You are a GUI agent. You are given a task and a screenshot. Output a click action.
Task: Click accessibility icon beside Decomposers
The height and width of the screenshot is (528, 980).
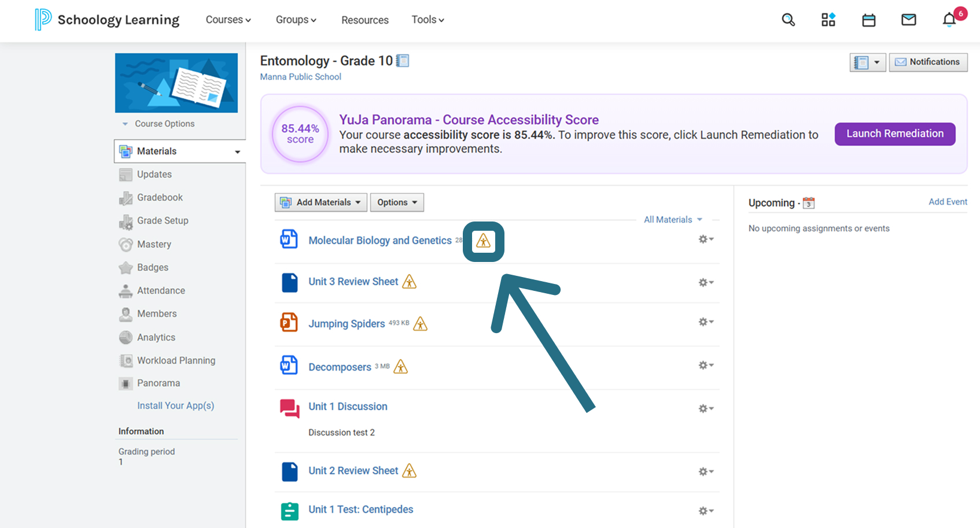tap(401, 367)
